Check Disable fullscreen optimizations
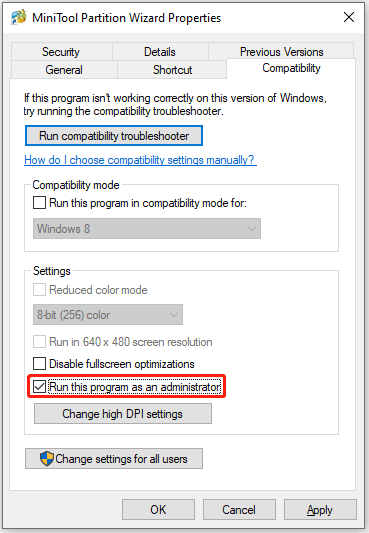Screen dimensions: 369x533 pyautogui.click(x=39, y=364)
